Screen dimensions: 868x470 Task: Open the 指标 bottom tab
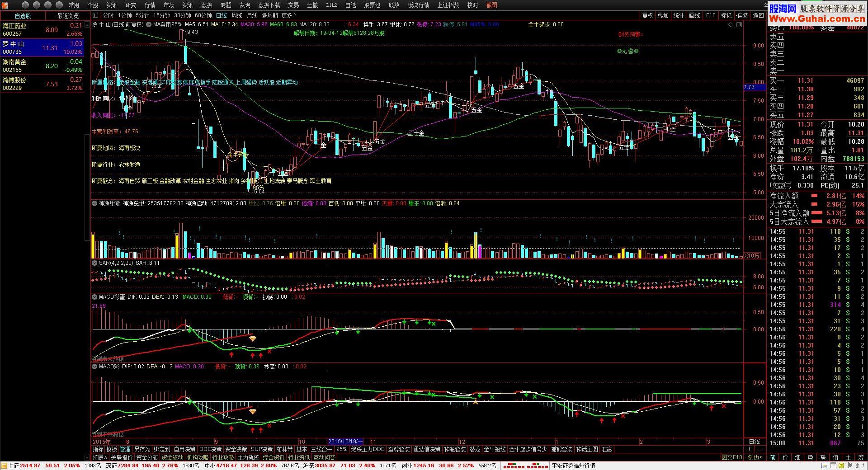pyautogui.click(x=98, y=449)
